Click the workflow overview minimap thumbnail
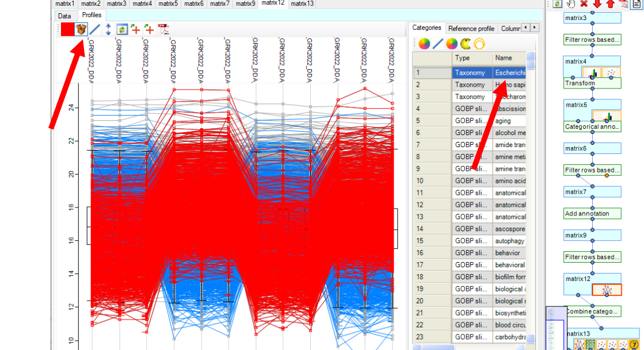This screenshot has height=350, width=644. point(557,328)
